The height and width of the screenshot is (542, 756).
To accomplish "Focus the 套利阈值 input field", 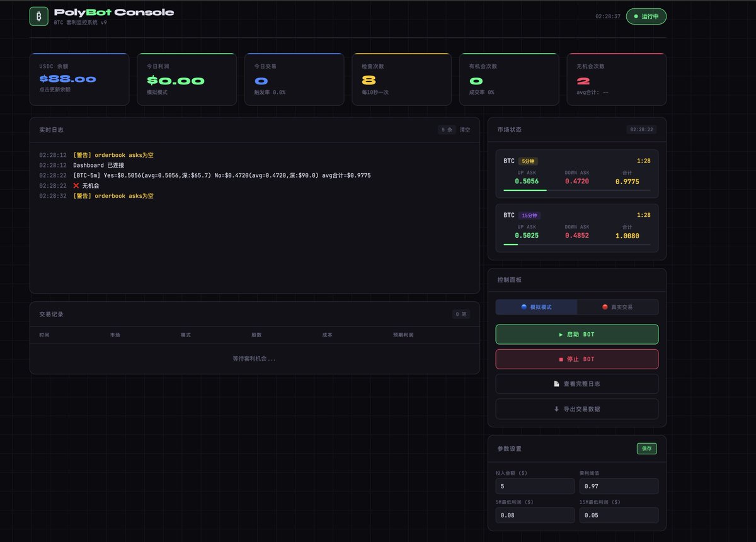I will pos(619,486).
